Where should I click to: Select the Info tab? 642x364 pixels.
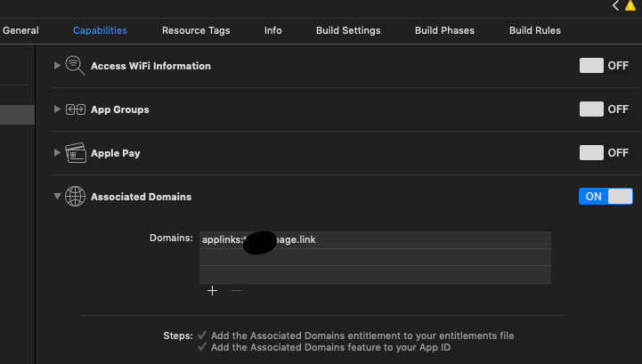tap(273, 30)
